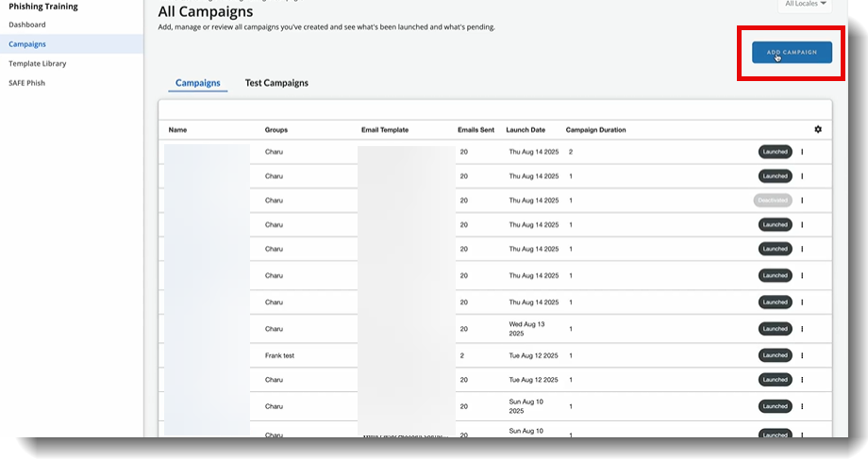Open options menu for campaign with duration 2
This screenshot has height=459, width=868.
(x=802, y=151)
